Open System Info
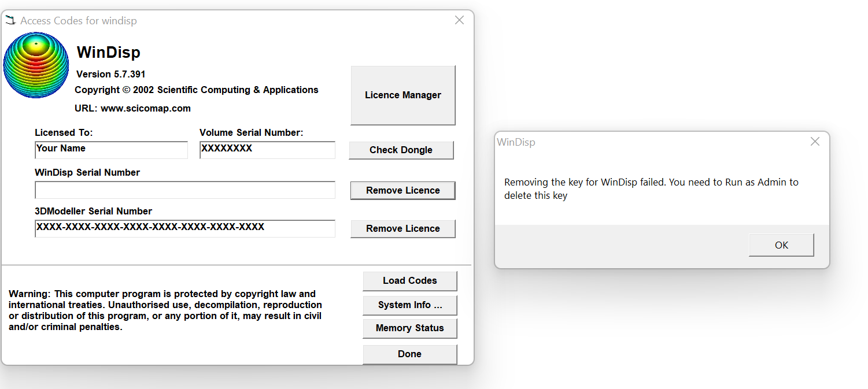This screenshot has height=389, width=868. click(x=409, y=305)
